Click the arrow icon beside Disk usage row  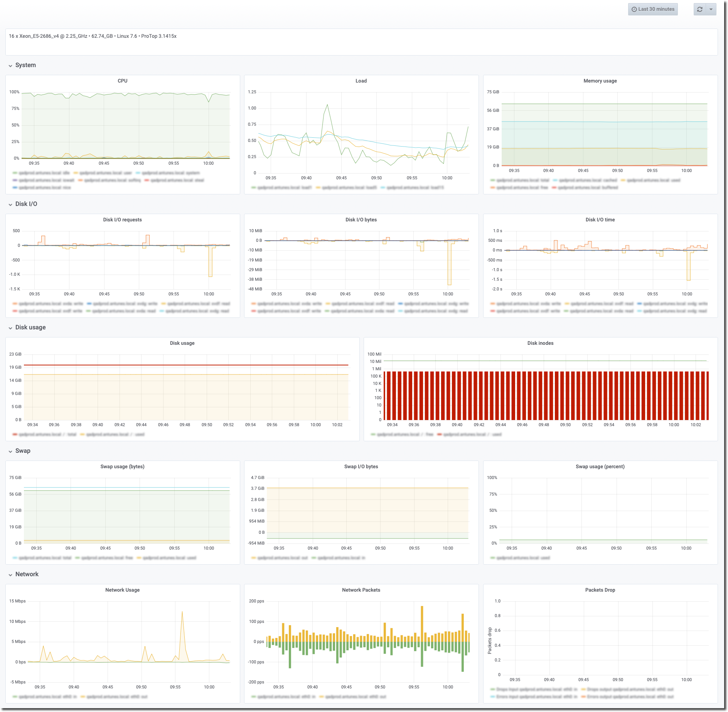point(10,328)
